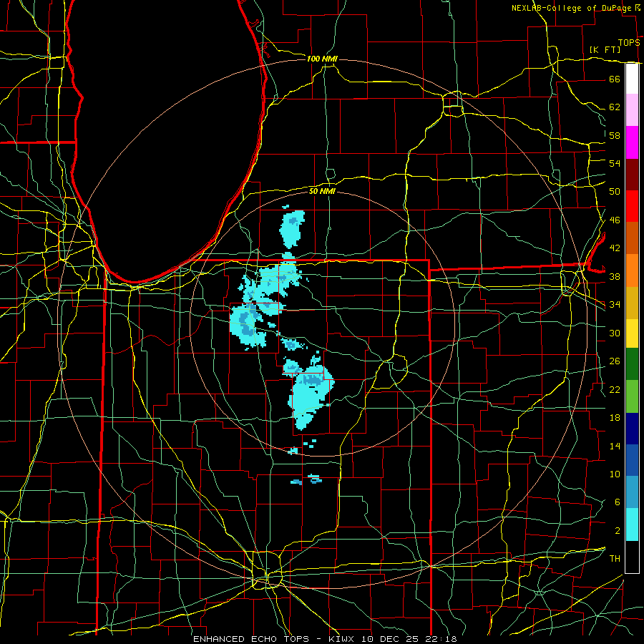
Task: Click the TH threshold legend label
Action: click(615, 559)
